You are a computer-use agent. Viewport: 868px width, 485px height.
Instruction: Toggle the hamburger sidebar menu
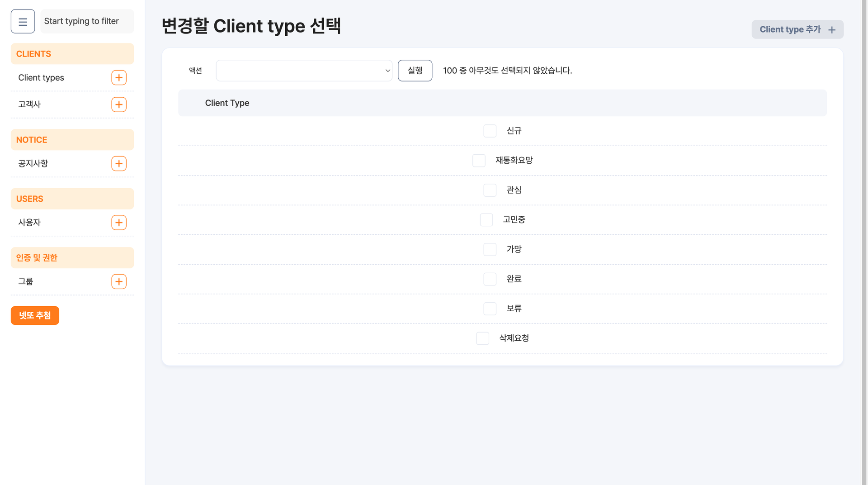(23, 21)
